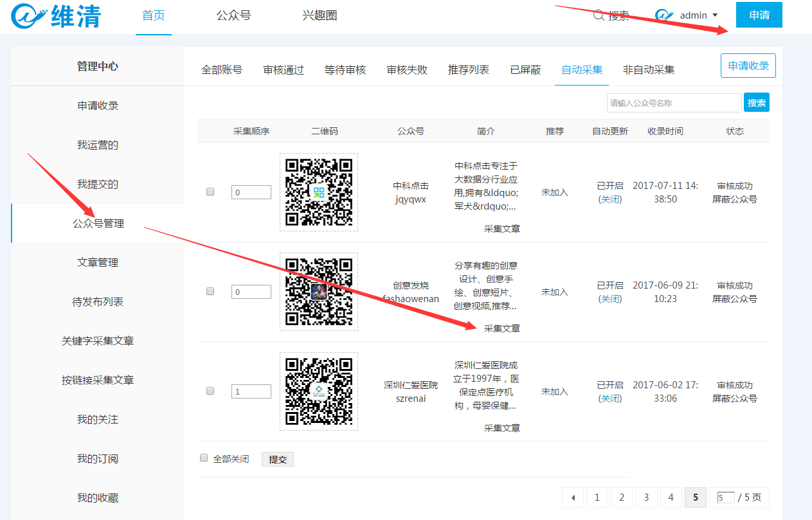Click 采集文章 for 深圳仁爱医院

(x=502, y=427)
